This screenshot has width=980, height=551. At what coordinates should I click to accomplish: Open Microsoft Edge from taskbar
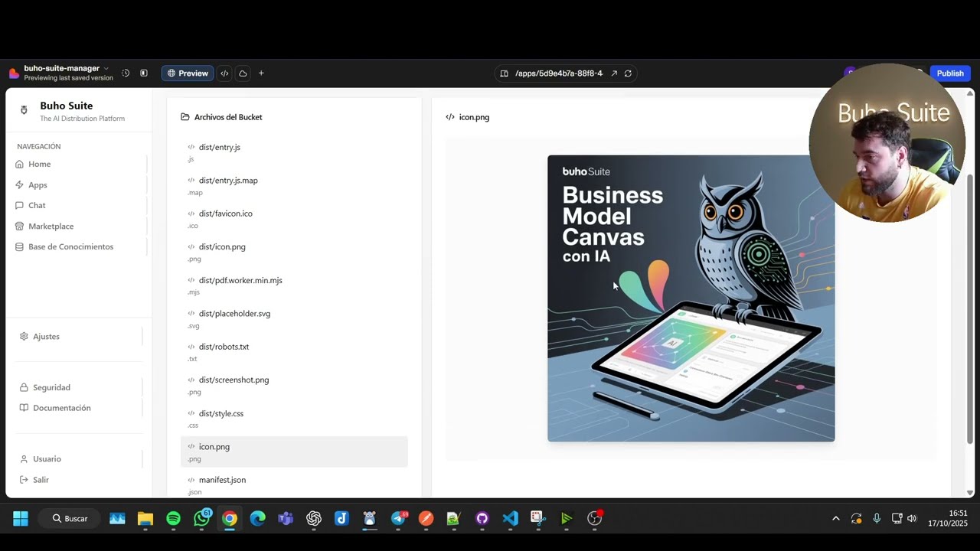pos(258,519)
